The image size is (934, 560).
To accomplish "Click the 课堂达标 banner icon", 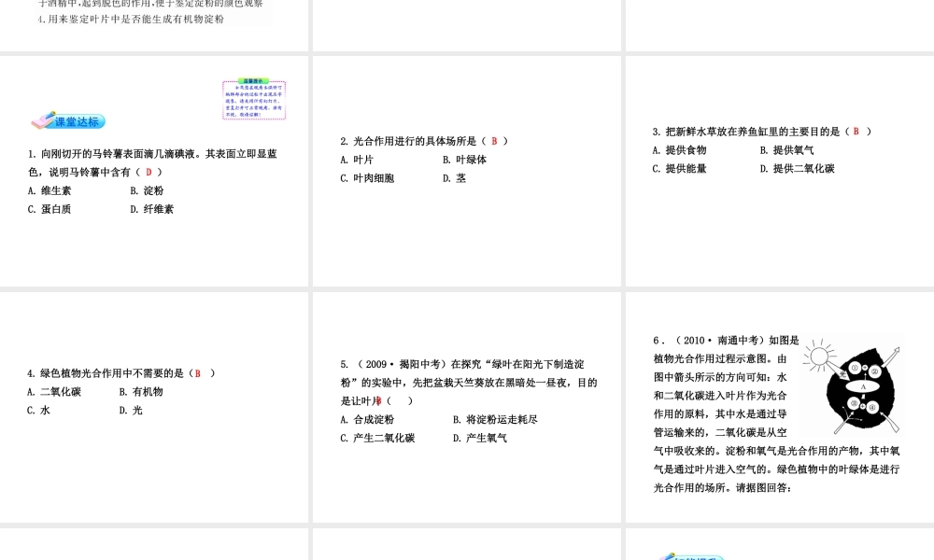I will click(x=68, y=120).
